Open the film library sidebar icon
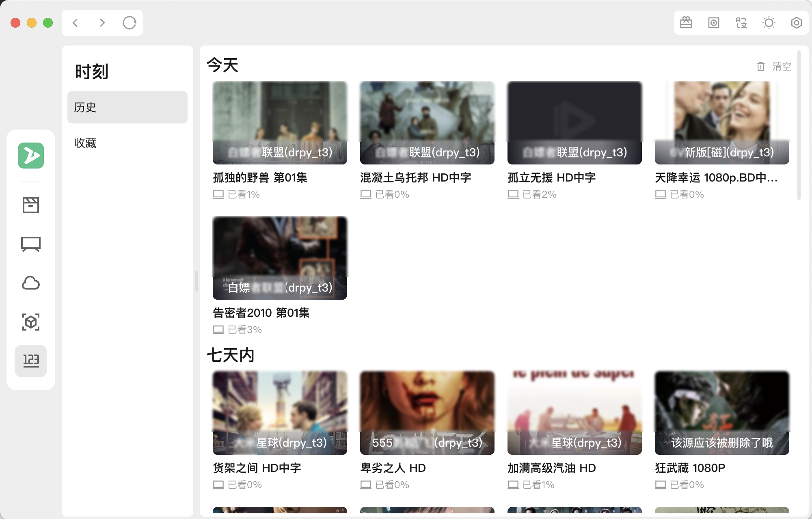The width and height of the screenshot is (812, 519). point(31,205)
